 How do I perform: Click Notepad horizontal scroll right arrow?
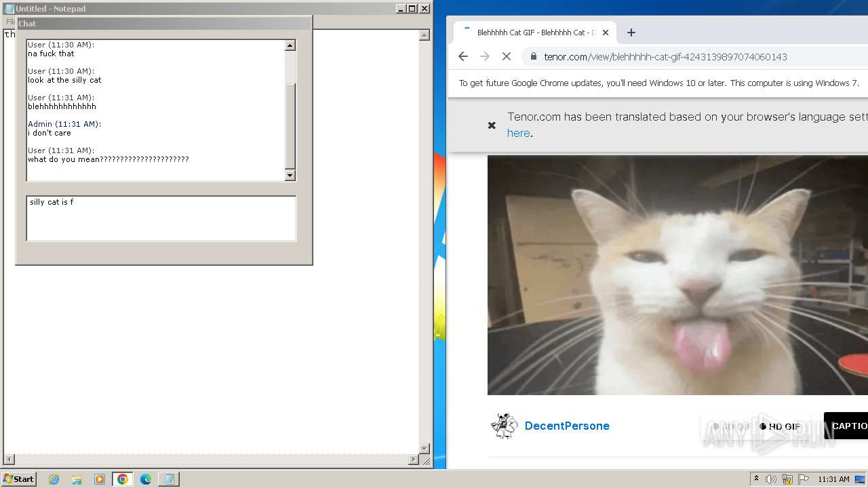(414, 460)
